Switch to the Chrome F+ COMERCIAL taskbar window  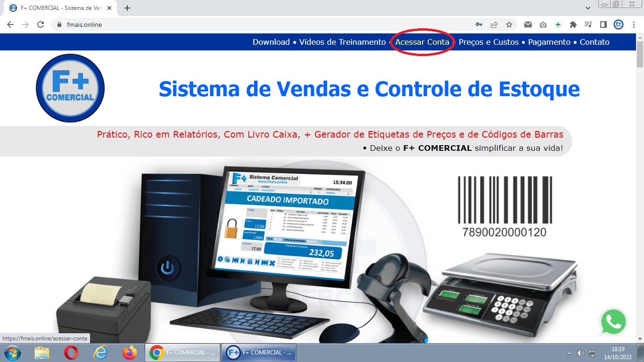182,353
